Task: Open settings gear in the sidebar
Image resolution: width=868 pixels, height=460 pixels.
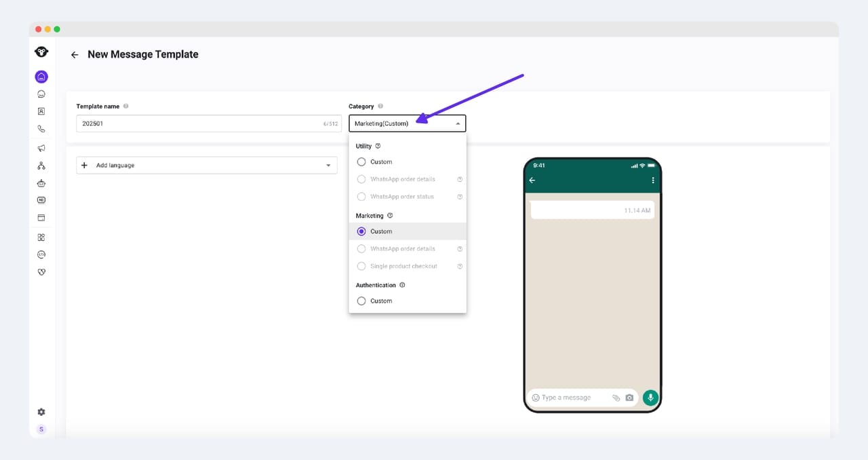Action: tap(41, 412)
